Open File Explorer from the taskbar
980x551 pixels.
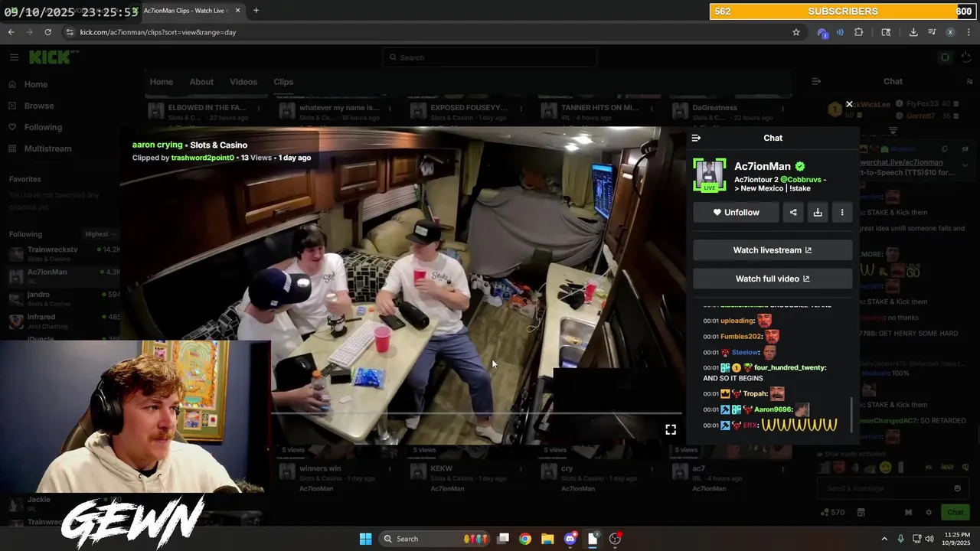click(x=547, y=539)
